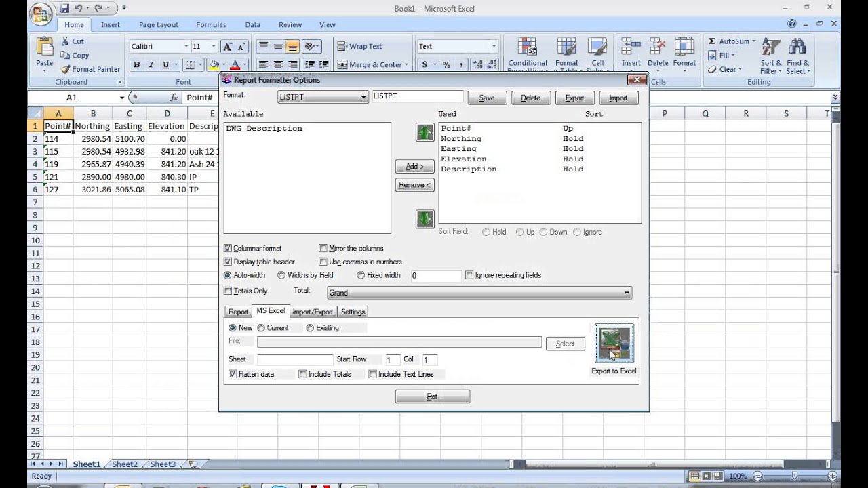Check Ignore repeating fields

[469, 275]
